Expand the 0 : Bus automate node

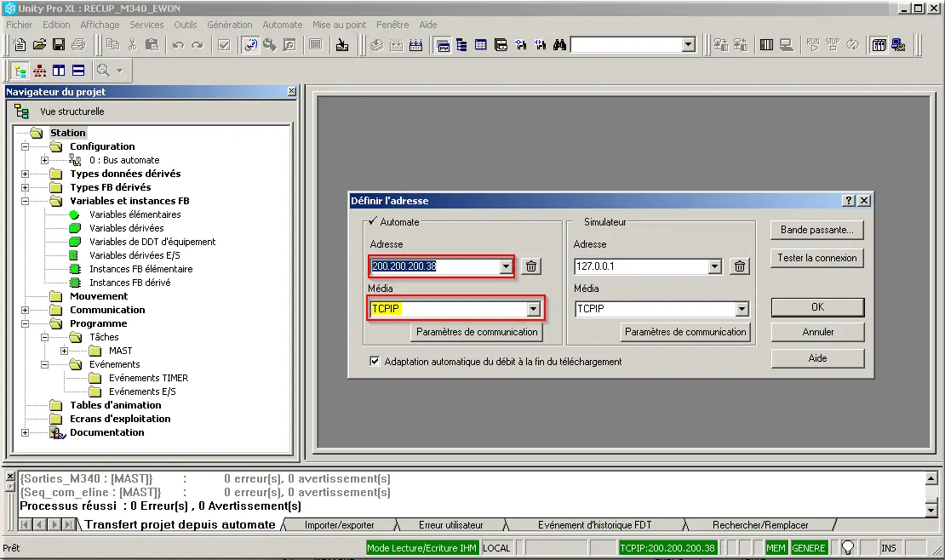44,160
